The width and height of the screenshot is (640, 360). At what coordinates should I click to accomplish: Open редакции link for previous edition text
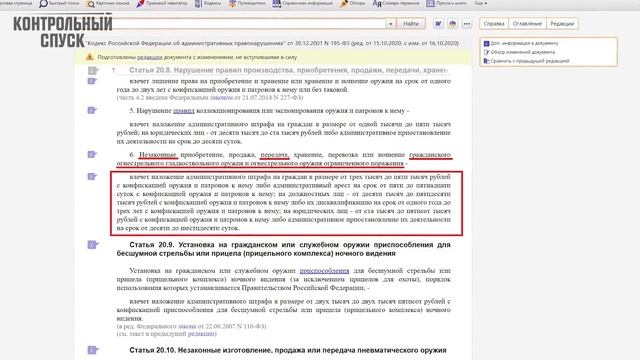pyautogui.click(x=200, y=334)
